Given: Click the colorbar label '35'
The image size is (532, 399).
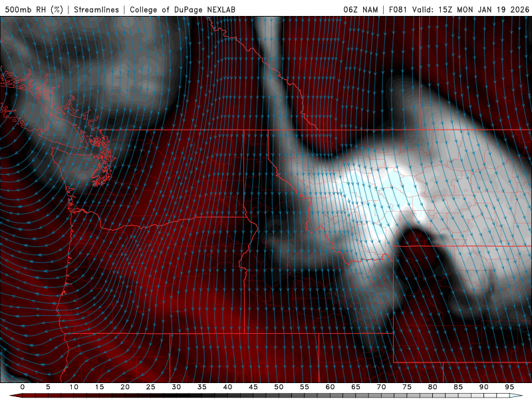Looking at the screenshot, I should pos(202,387).
